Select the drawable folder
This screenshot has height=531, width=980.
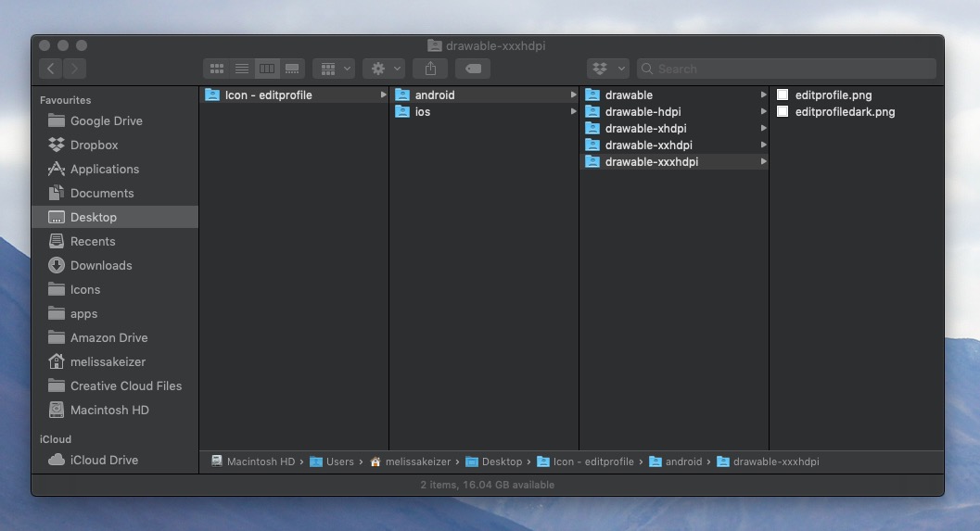[x=674, y=95]
